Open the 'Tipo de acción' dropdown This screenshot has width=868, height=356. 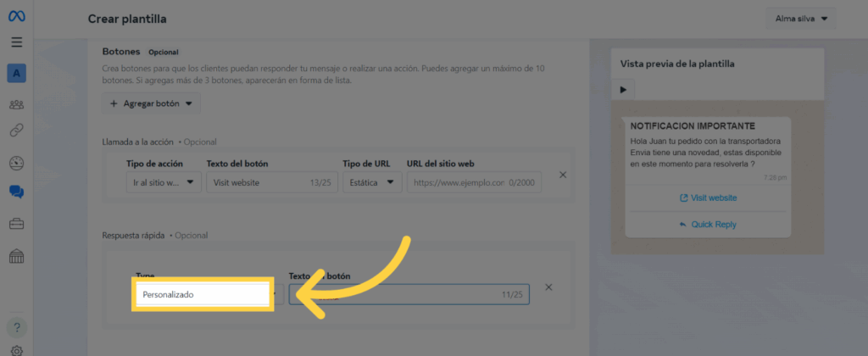click(163, 182)
